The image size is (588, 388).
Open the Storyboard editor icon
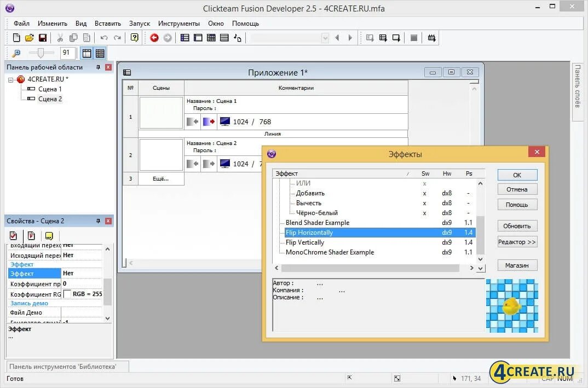(x=185, y=38)
